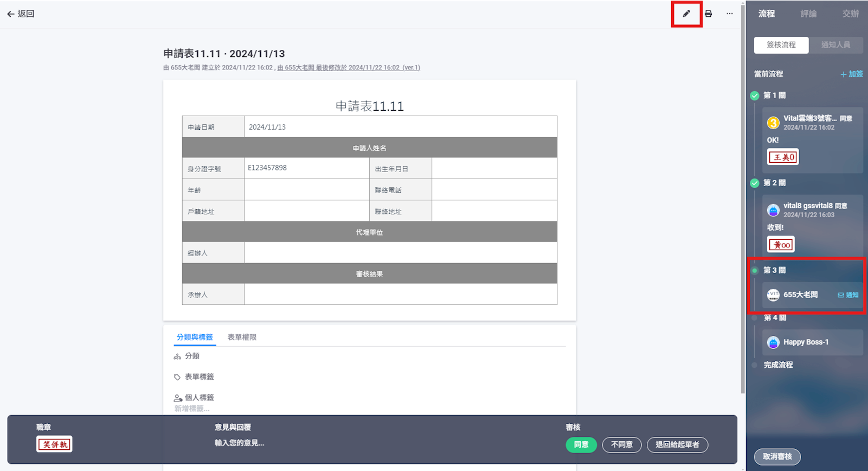
Task: Click the 655大老闆 avatar in stage 3
Action: tap(773, 295)
